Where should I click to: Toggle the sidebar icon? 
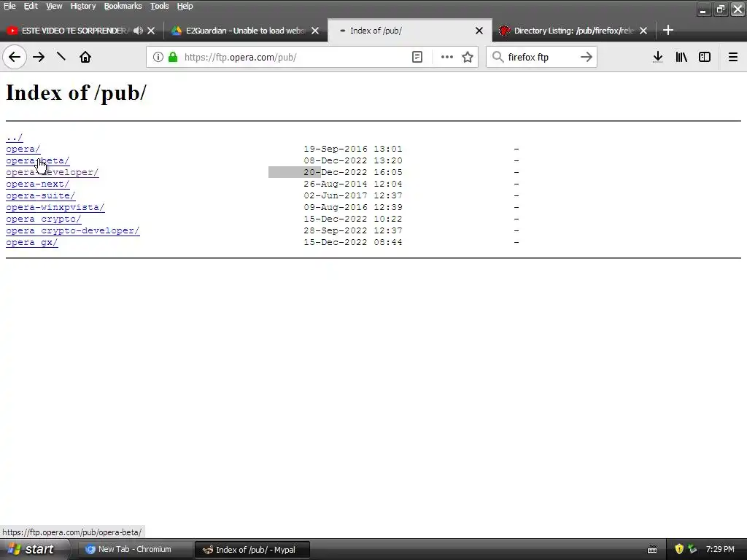point(705,57)
